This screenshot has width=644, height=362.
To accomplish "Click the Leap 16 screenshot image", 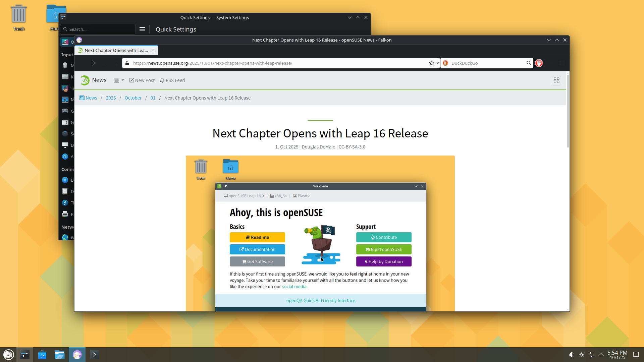I will tap(320, 233).
